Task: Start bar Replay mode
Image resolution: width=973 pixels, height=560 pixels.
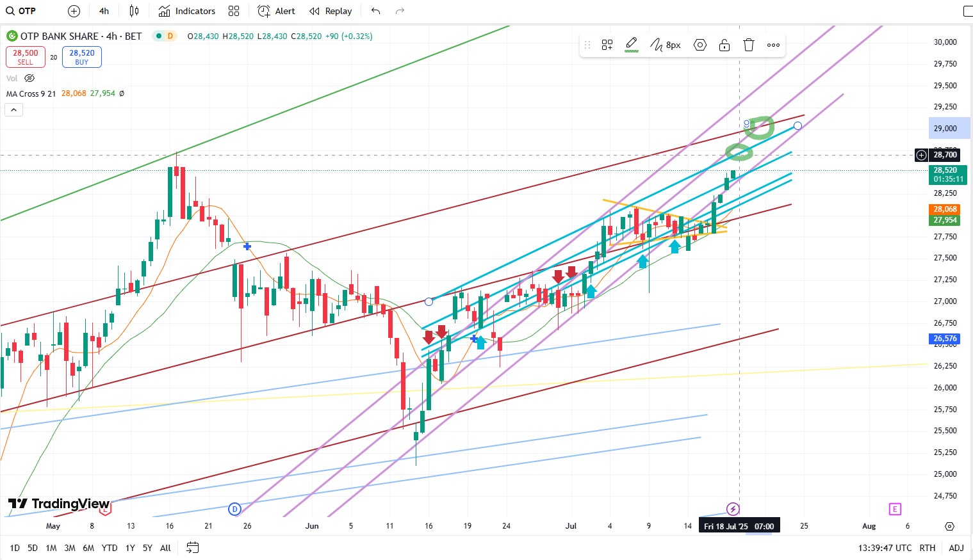Action: pyautogui.click(x=331, y=11)
